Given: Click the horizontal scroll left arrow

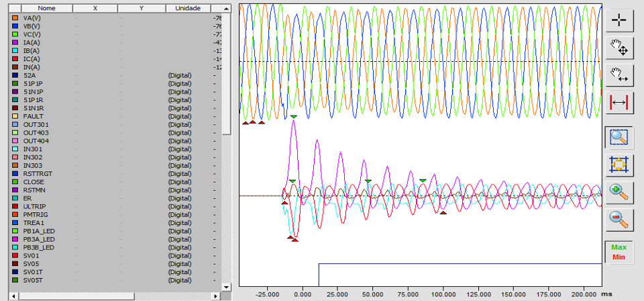Looking at the screenshot, I should 13,296.
